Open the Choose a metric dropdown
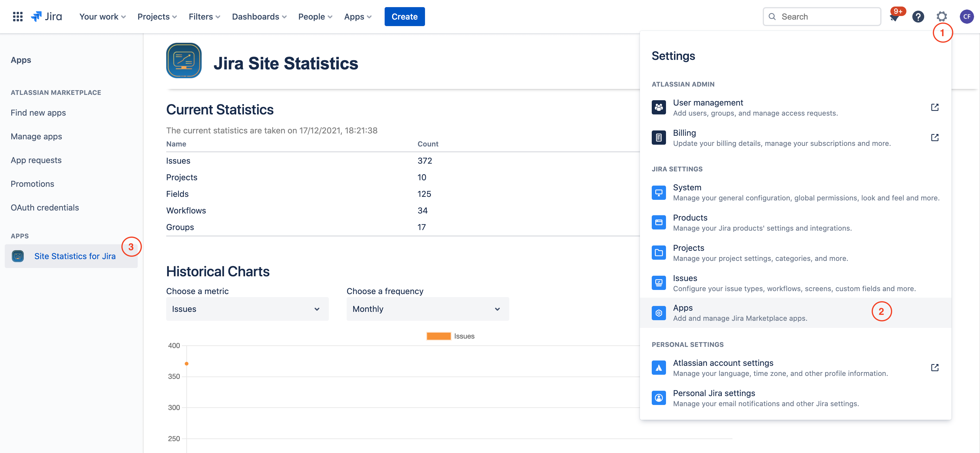The image size is (980, 453). (x=247, y=309)
